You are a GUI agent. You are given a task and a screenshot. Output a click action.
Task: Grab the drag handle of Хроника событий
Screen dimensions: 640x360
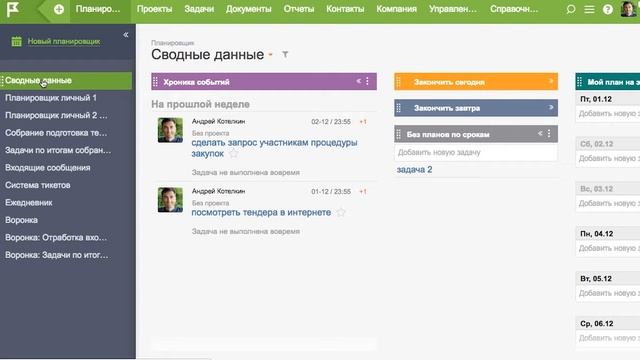point(155,82)
